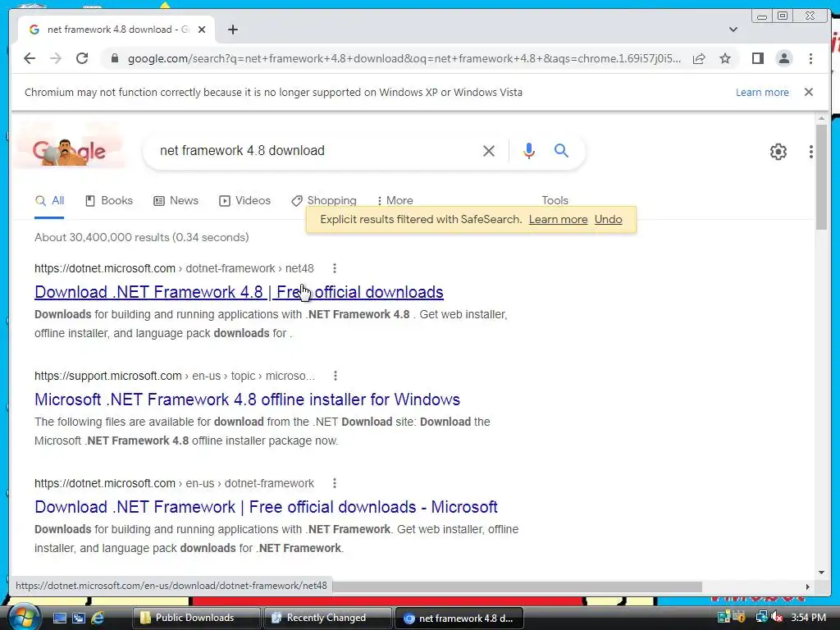Open search Tools options

(x=555, y=200)
